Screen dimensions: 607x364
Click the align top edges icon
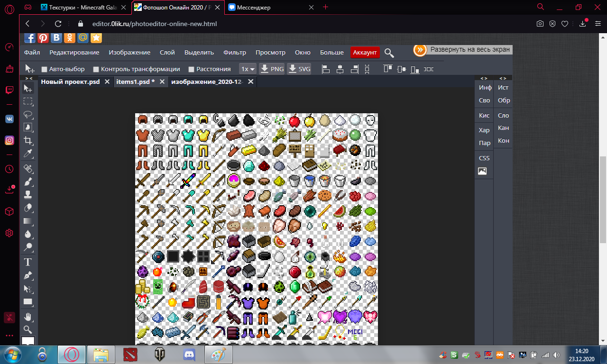pos(388,69)
